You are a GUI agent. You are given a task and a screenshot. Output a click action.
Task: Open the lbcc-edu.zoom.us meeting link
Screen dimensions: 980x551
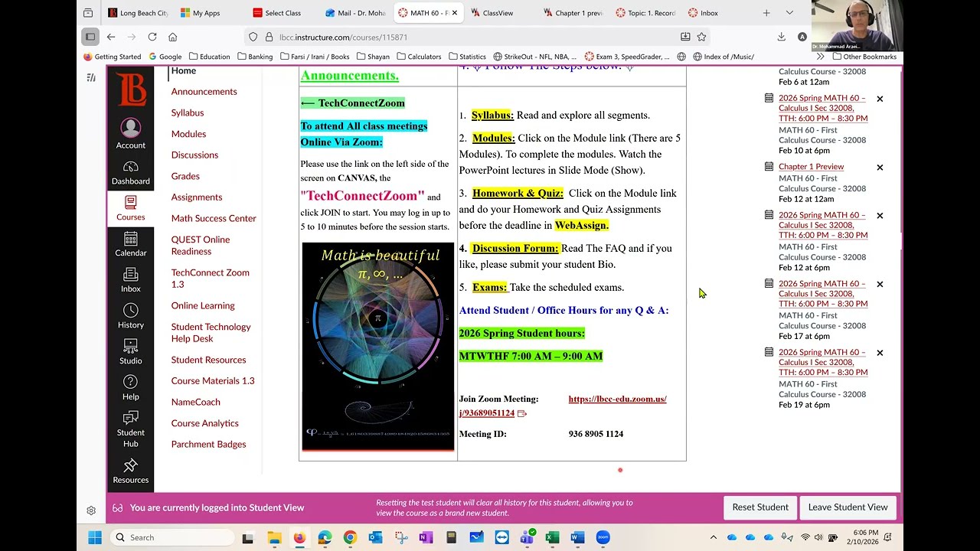[x=563, y=406]
